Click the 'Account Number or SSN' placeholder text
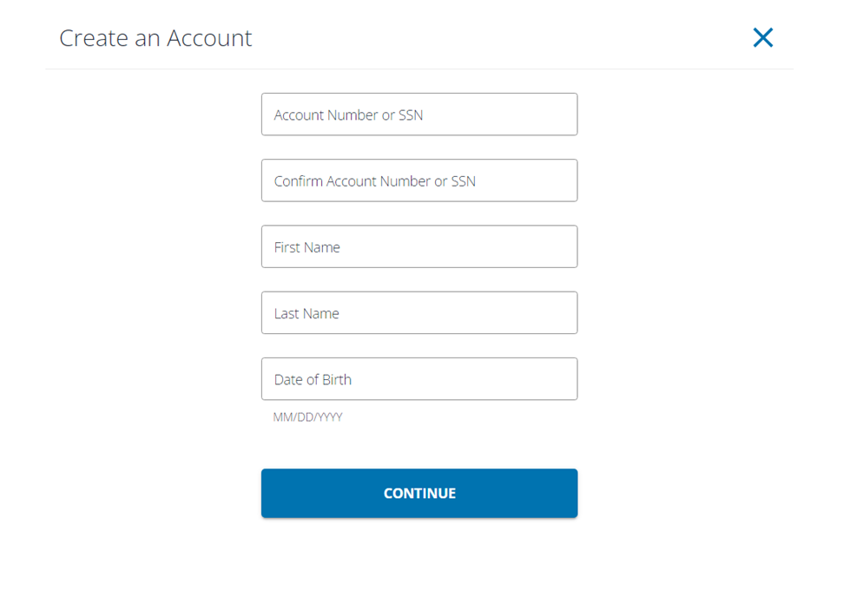The width and height of the screenshot is (850, 616). 348,115
